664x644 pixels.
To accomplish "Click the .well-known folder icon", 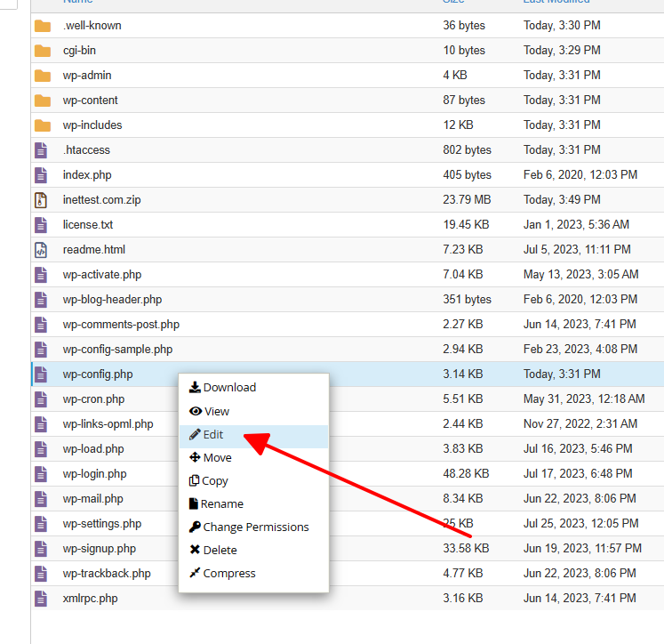I will (x=42, y=26).
